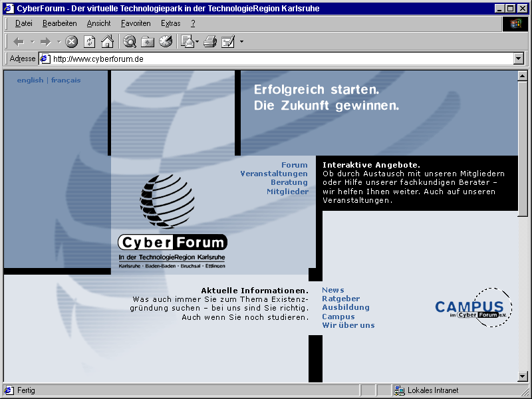Click the CyberForum wordmark logo
This screenshot has width=532, height=399.
172,242
